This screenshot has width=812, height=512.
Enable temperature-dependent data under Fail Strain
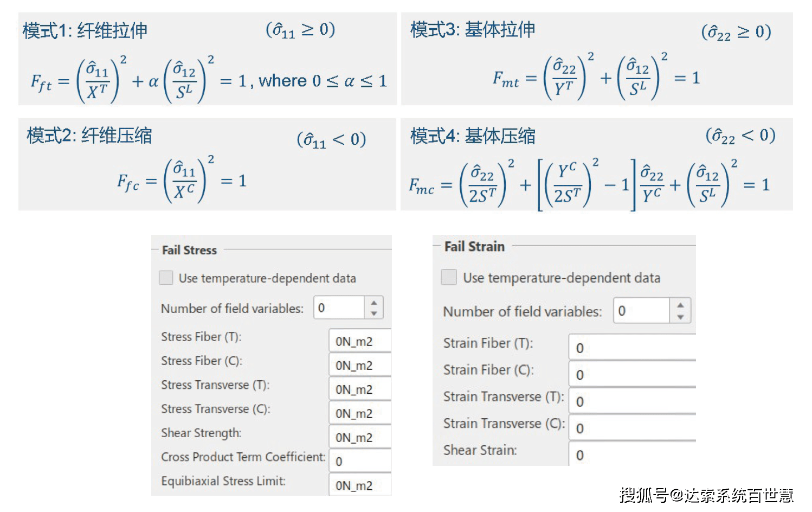449,277
